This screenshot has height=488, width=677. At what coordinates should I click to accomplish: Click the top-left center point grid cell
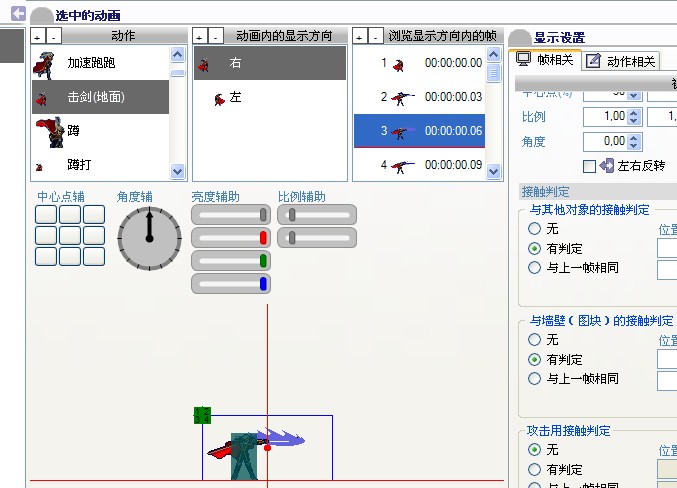pos(46,214)
